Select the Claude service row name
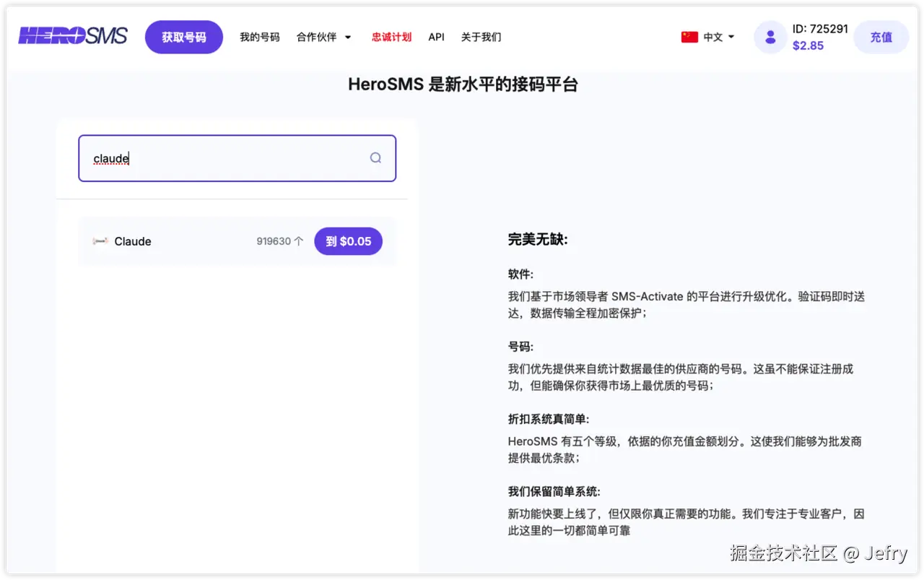The image size is (924, 580). tap(133, 241)
